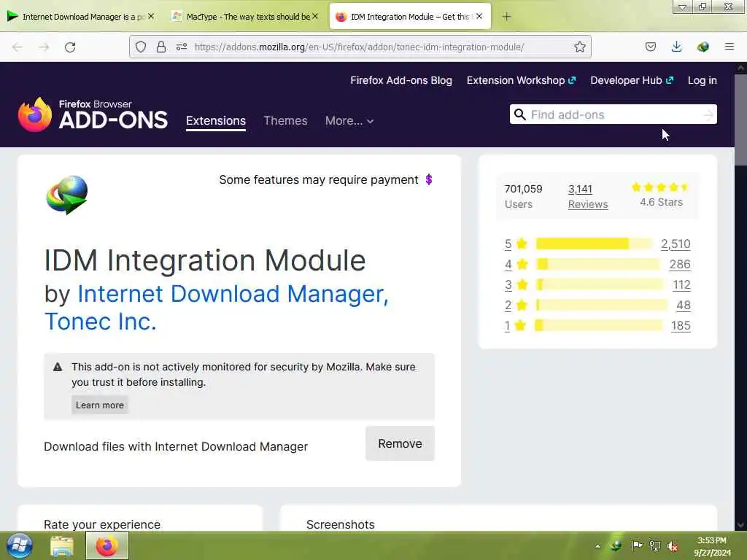
Task: Close the Internet Download Manager tab
Action: tap(151, 16)
